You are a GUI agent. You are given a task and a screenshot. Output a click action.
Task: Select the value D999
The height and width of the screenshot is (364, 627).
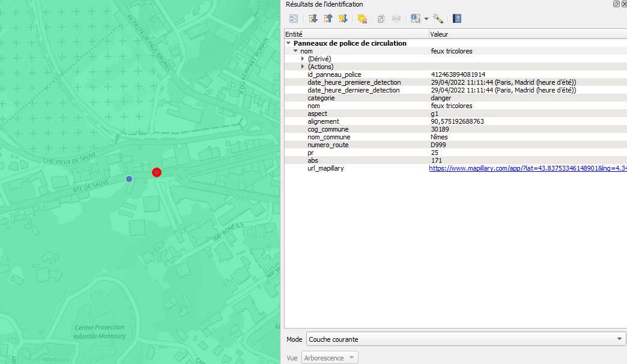438,145
